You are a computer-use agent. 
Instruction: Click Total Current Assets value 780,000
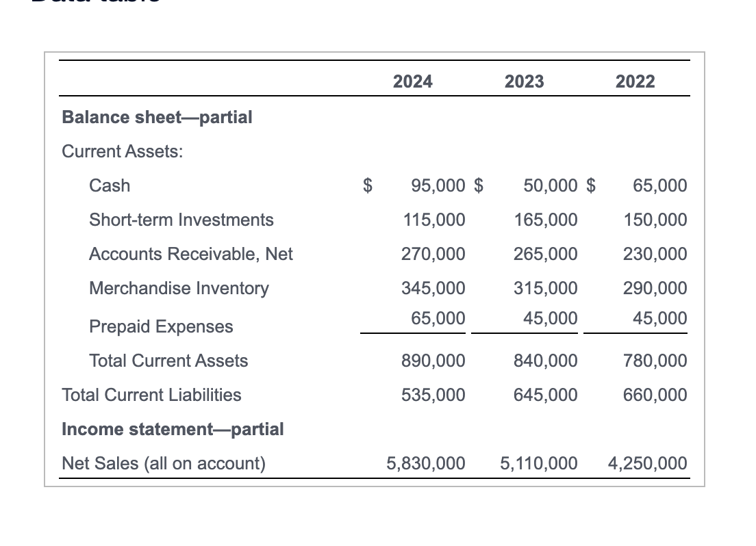point(655,361)
